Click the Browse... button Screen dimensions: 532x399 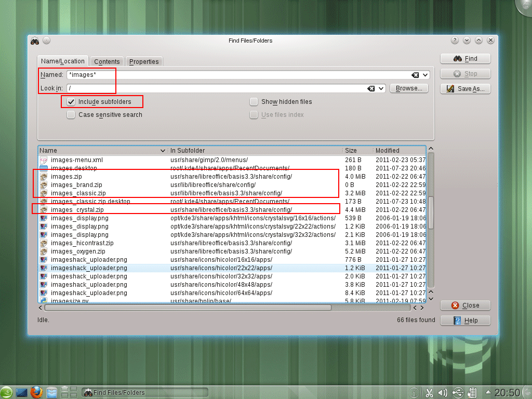409,88
